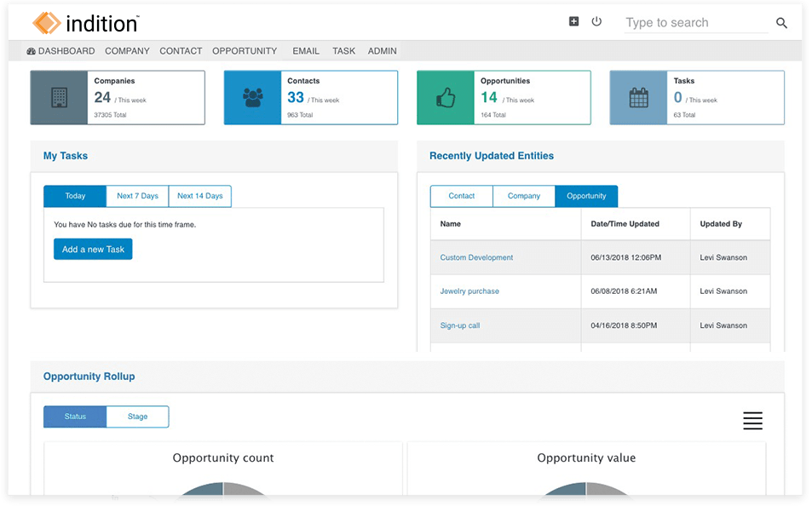The image size is (812, 512).
Task: Click the Opportunities thumbs-up icon tile
Action: (x=446, y=97)
